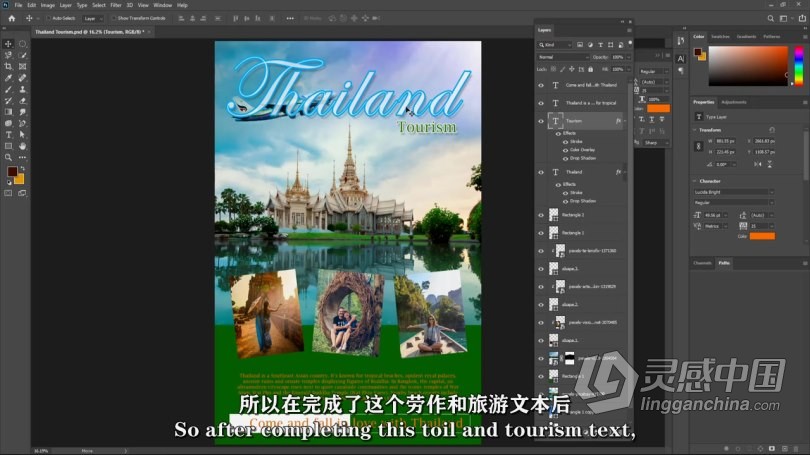Open the more align options dots
The image size is (810, 455).
[290, 18]
